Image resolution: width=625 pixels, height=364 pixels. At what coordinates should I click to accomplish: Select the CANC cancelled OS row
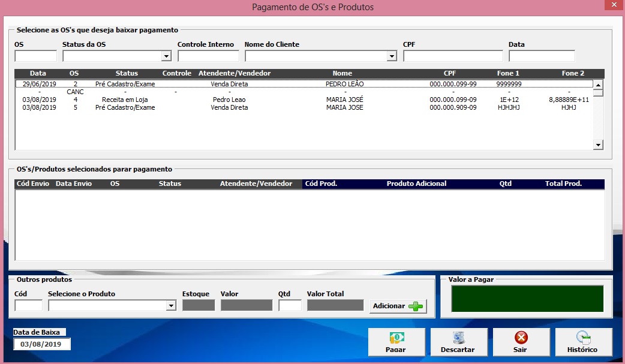pyautogui.click(x=304, y=92)
